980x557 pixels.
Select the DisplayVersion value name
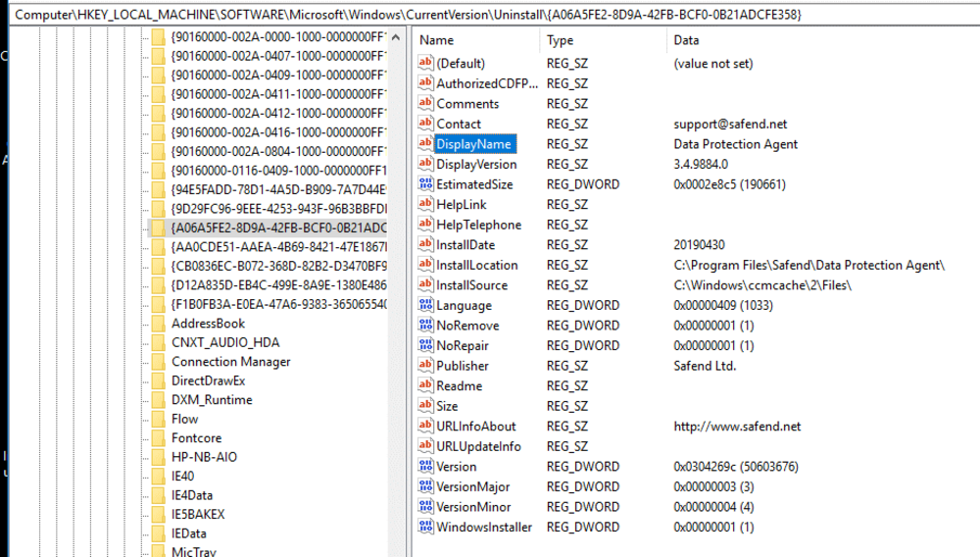475,165
